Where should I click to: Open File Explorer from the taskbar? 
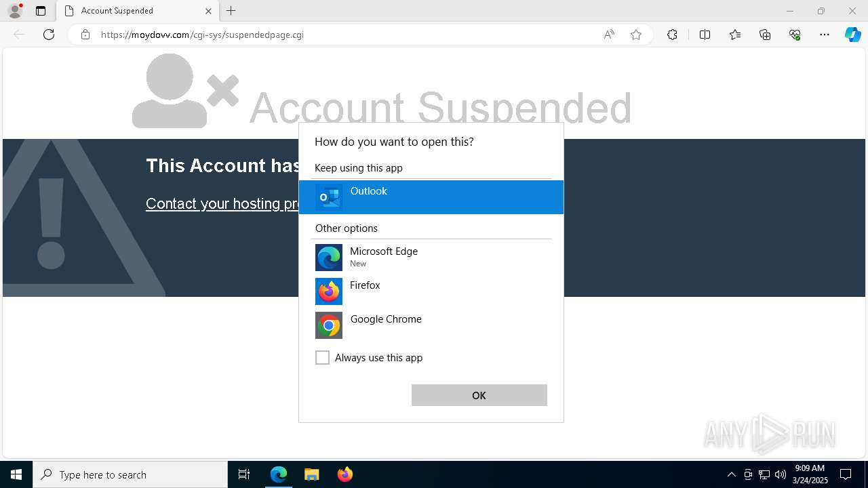click(x=311, y=474)
